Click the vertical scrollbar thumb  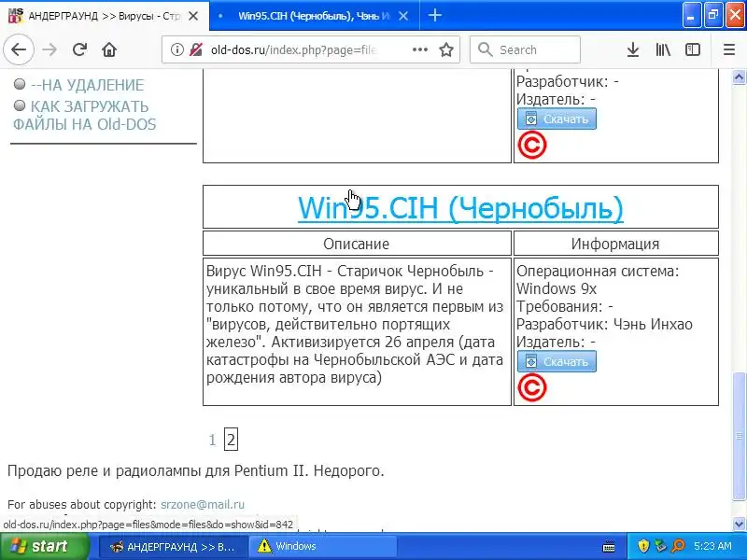click(x=739, y=436)
